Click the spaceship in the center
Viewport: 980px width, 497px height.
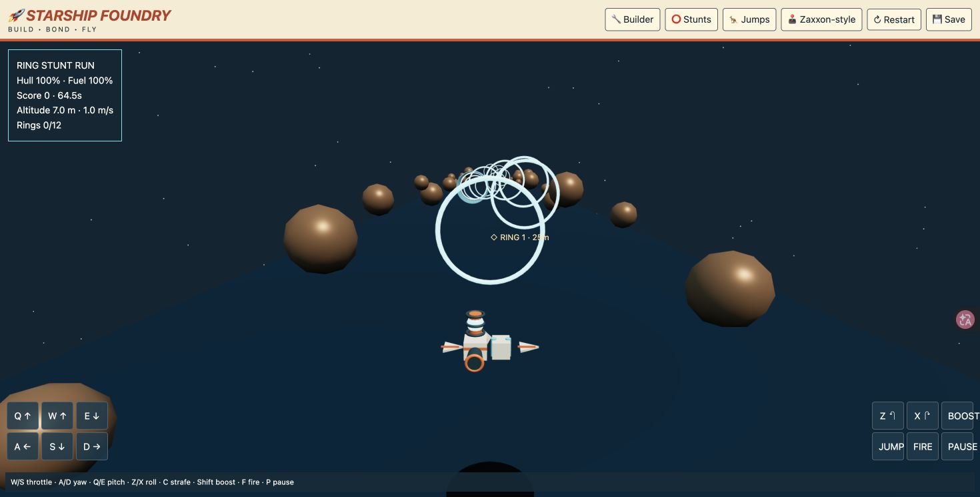(x=489, y=341)
